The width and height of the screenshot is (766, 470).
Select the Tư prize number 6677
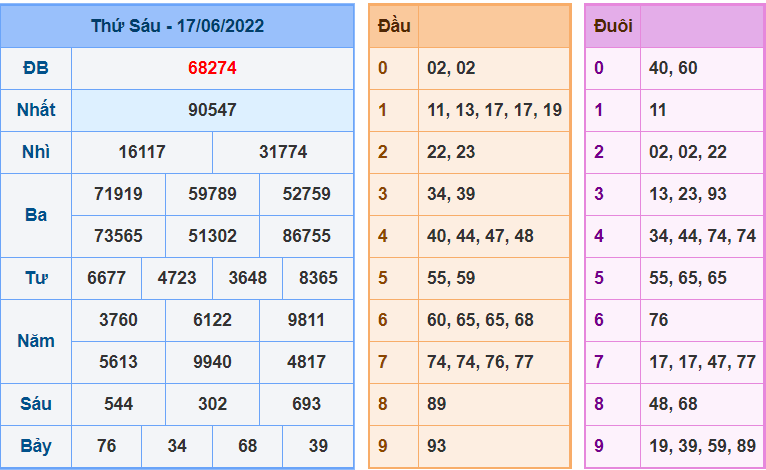tap(106, 278)
